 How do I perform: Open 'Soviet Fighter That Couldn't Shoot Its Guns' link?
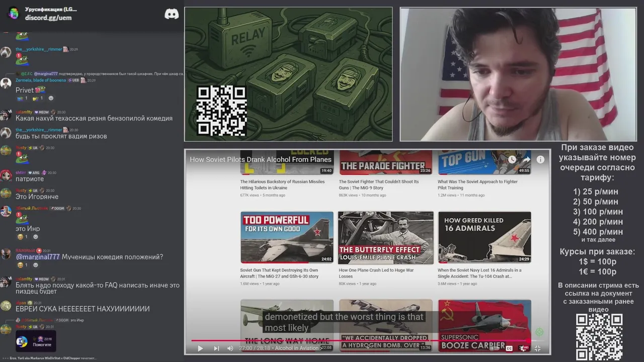pos(379,185)
